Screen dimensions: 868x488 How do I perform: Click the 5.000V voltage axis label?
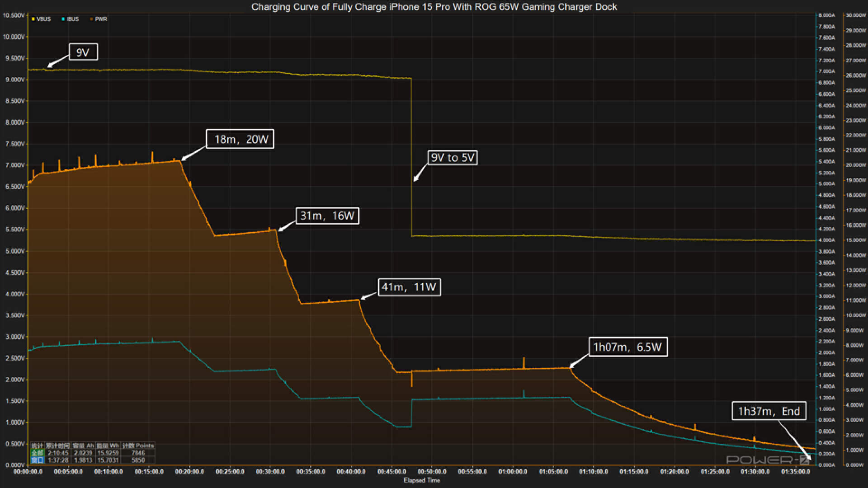(x=15, y=251)
